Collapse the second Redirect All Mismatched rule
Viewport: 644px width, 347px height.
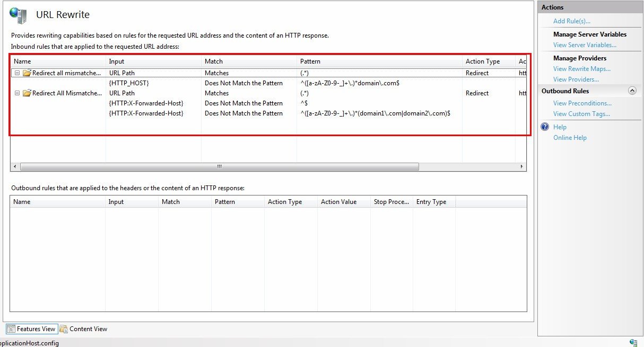(17, 93)
